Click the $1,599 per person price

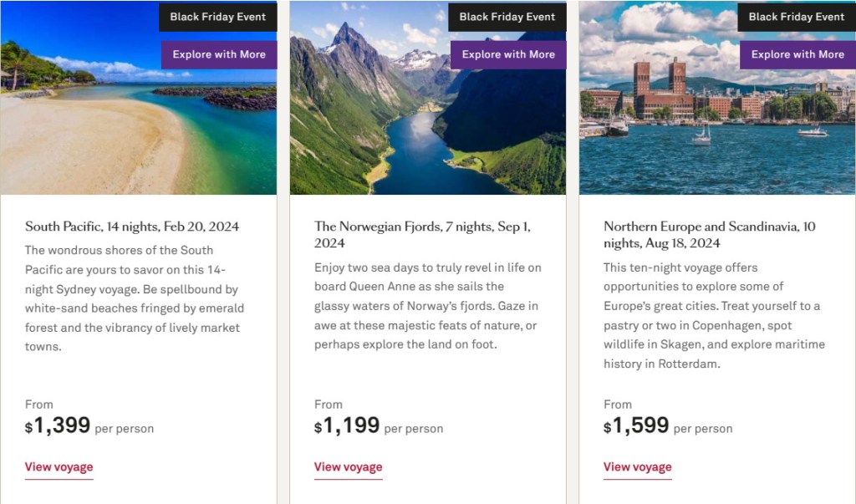click(x=667, y=426)
